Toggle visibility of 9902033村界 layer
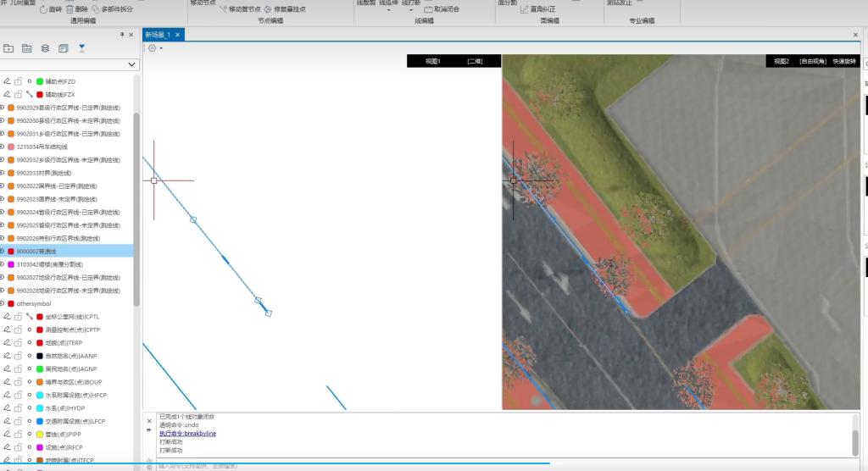The image size is (868, 471). (2, 173)
